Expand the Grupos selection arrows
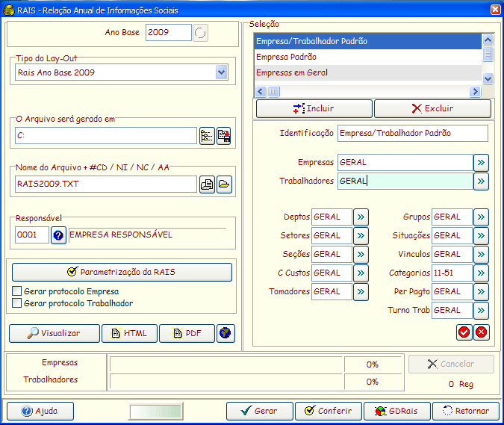The image size is (504, 425). point(481,217)
